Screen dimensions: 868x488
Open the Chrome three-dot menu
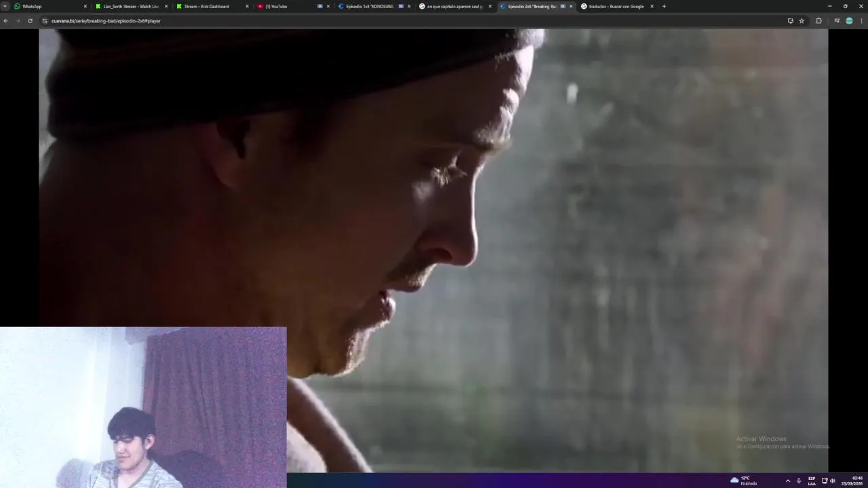pyautogui.click(x=862, y=21)
